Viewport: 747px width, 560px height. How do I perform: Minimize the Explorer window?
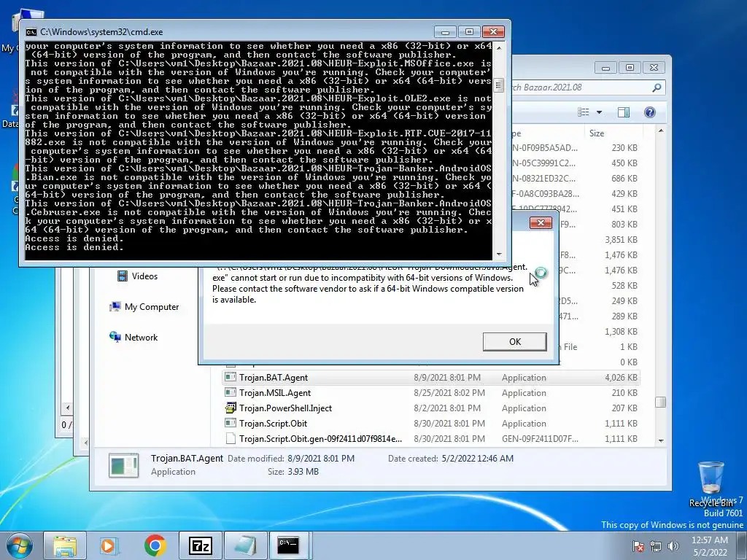pyautogui.click(x=605, y=68)
